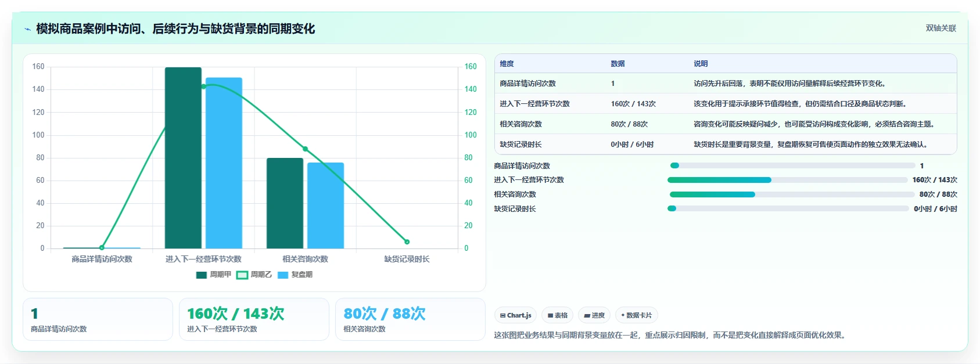This screenshot has height=364, width=980.
Task: Click the 数据 table column header
Action: pos(618,64)
